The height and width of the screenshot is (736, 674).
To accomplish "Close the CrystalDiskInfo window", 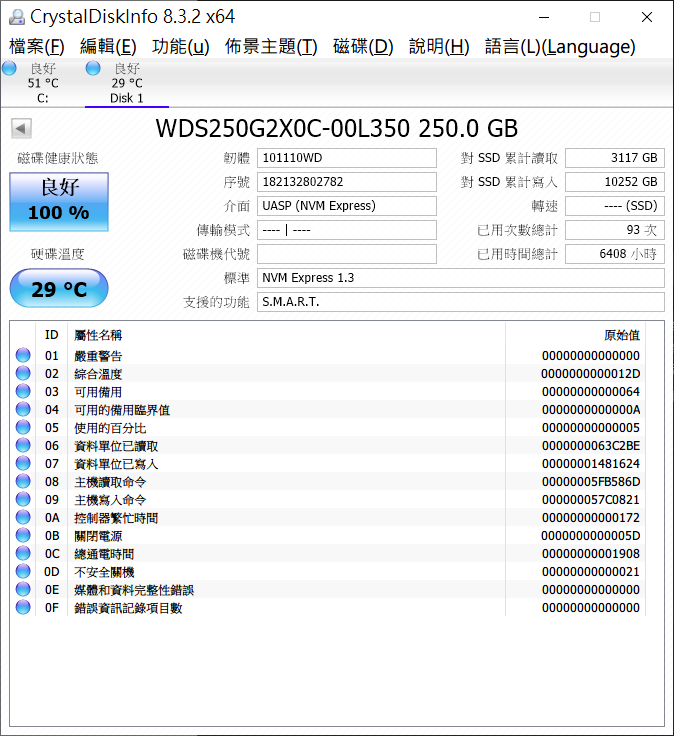I will [x=647, y=17].
